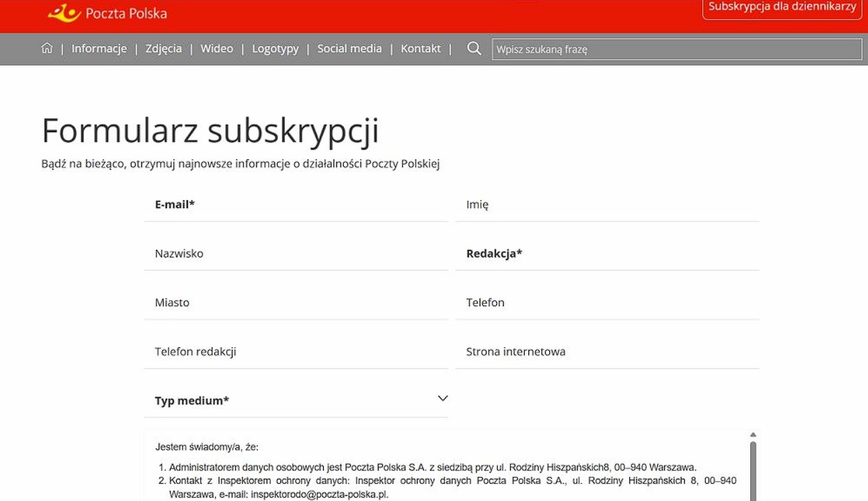Click into the E-mail field
Image resolution: width=868 pixels, height=501 pixels.
tap(296, 205)
